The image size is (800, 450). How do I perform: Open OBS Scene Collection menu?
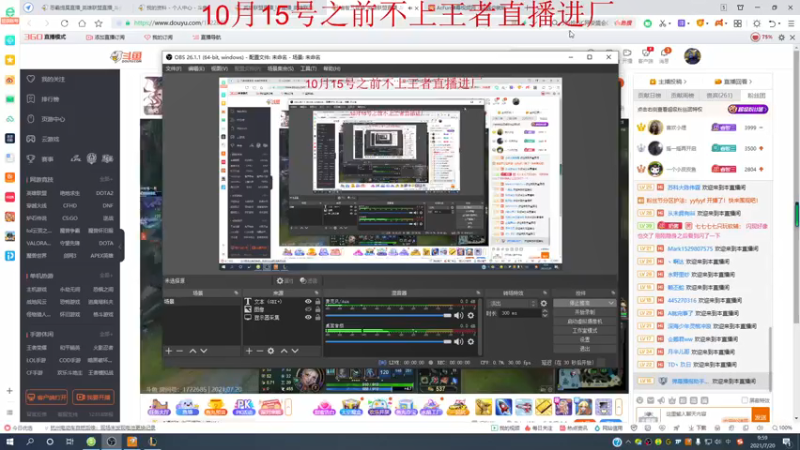point(281,68)
